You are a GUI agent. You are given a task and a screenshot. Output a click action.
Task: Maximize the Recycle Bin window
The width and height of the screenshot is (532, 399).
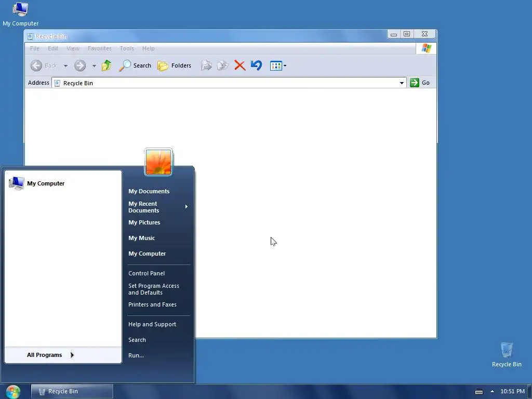pos(407,34)
